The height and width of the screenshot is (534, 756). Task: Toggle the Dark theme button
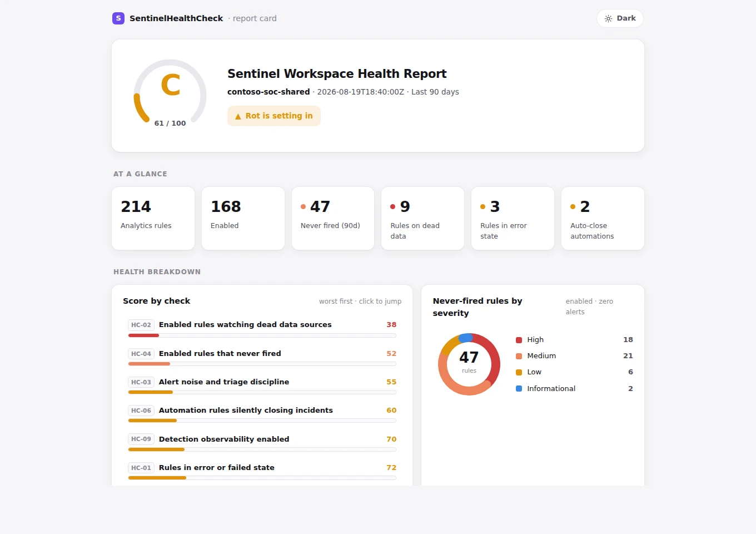[x=620, y=18]
